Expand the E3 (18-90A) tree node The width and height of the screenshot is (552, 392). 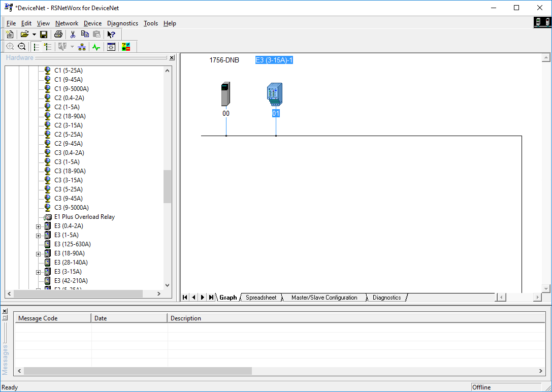tap(39, 254)
